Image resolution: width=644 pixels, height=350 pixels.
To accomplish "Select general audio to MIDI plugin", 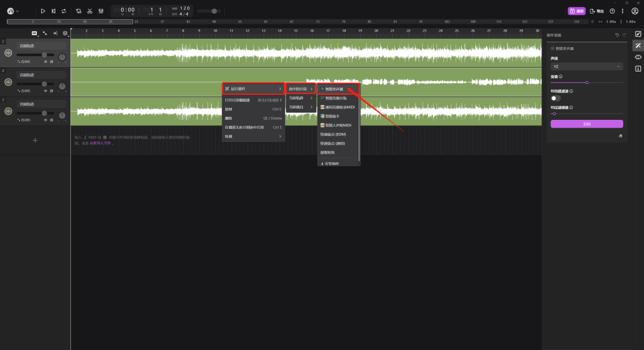I will tap(338, 107).
